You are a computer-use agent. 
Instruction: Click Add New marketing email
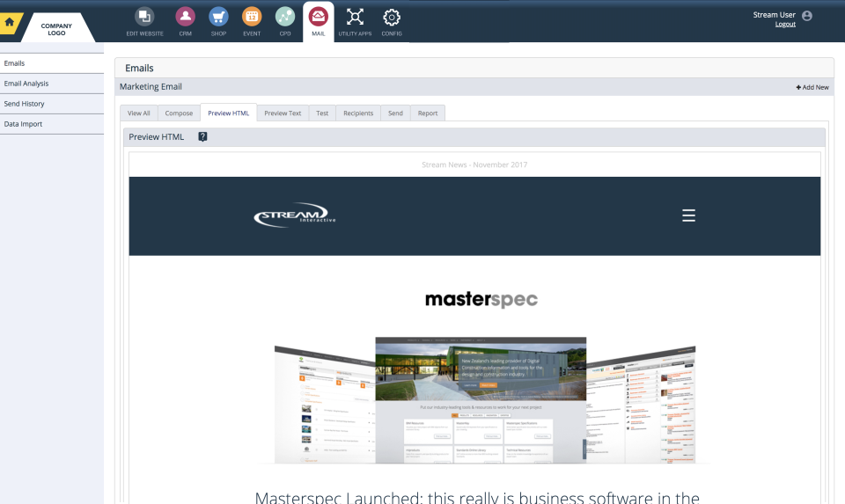[x=812, y=87]
